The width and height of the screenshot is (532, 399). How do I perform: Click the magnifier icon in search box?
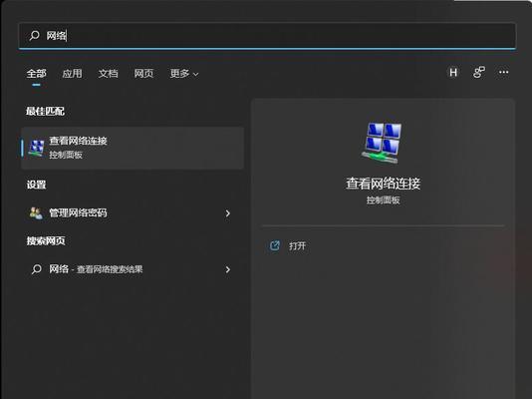tap(34, 35)
